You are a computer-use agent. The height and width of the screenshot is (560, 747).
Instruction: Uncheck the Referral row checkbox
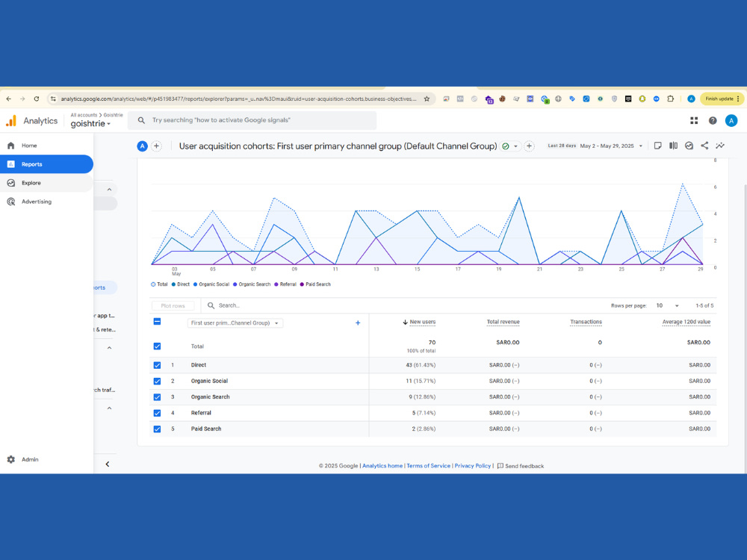[x=157, y=413]
